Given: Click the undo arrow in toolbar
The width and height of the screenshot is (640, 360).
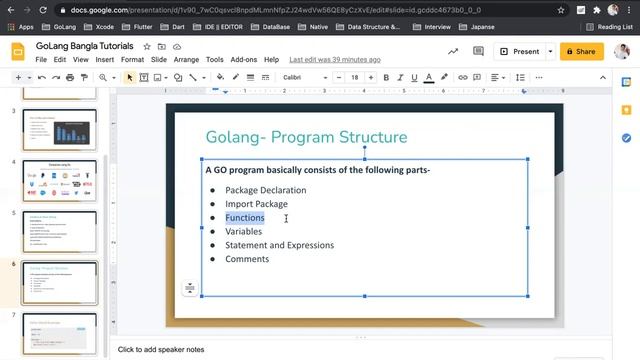Looking at the screenshot, I should click(42, 78).
